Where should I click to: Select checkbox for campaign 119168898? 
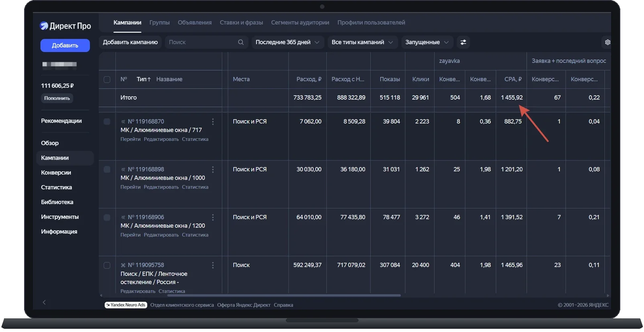(107, 169)
